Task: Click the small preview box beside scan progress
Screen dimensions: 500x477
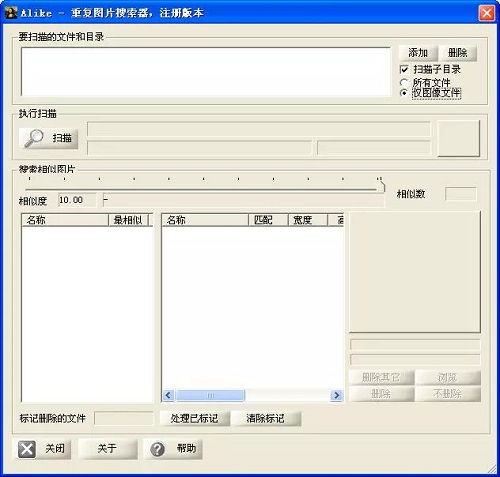Action: point(459,138)
